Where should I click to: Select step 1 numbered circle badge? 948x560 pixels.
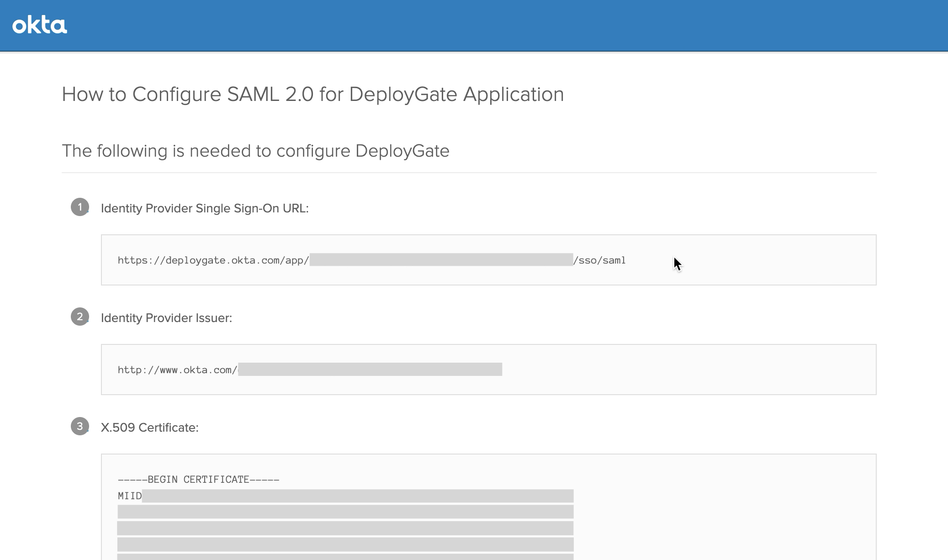(x=80, y=208)
